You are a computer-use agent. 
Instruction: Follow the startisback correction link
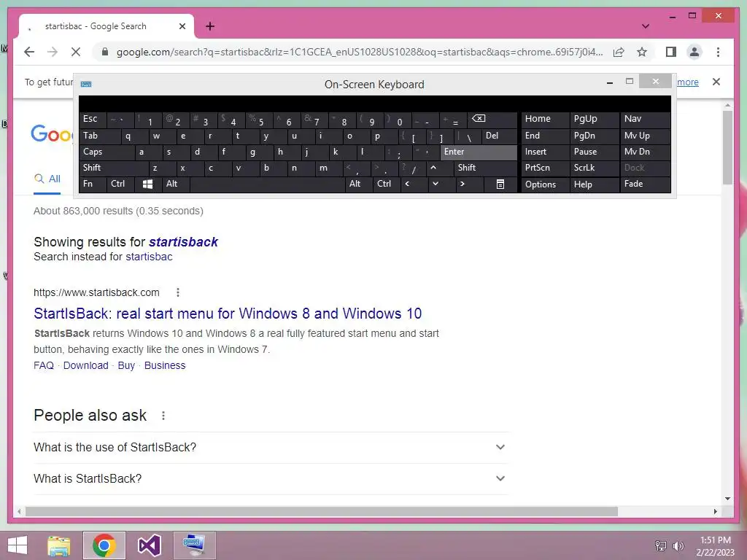point(183,242)
